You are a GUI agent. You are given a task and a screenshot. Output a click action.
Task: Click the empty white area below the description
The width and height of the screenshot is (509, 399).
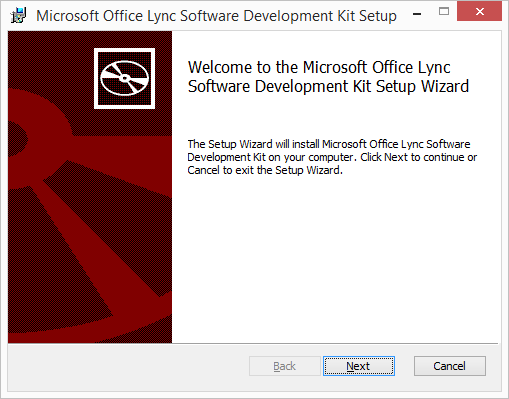click(x=335, y=260)
